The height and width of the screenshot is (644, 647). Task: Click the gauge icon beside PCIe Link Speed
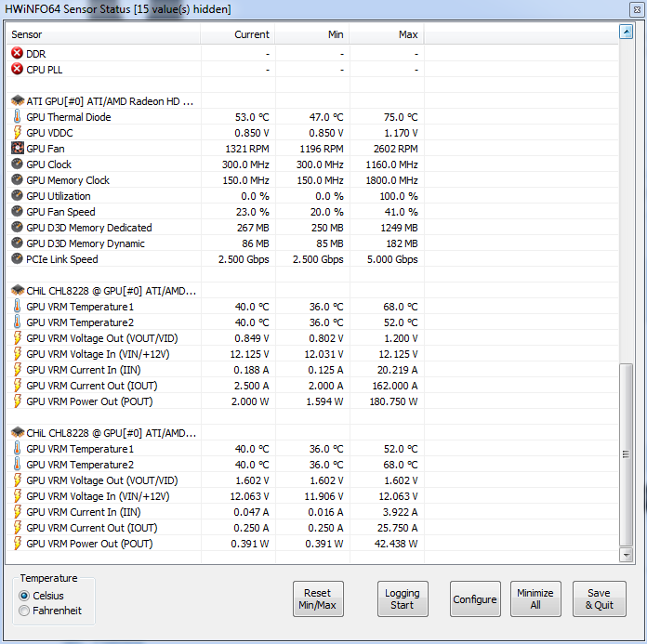point(17,258)
